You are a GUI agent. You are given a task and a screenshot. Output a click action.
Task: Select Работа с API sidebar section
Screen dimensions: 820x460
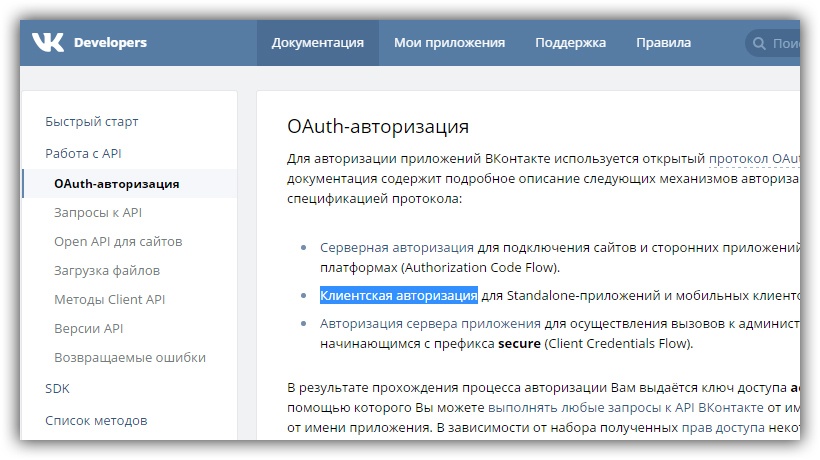coord(83,154)
